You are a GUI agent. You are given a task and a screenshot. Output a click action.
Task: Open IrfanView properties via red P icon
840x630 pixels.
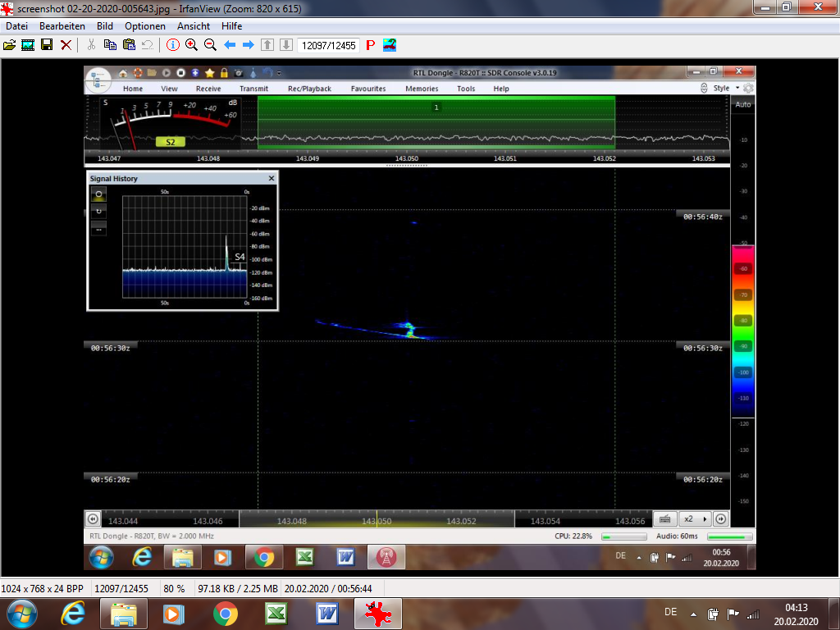pyautogui.click(x=370, y=45)
